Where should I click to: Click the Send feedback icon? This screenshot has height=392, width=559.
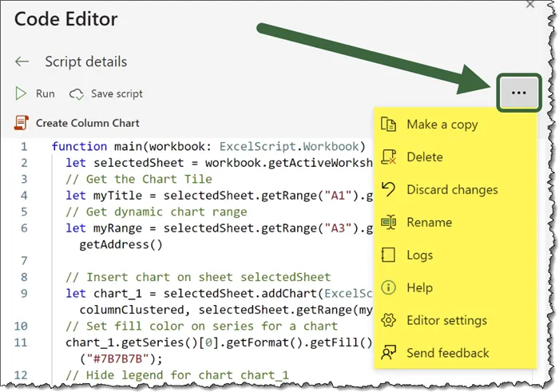click(x=389, y=353)
